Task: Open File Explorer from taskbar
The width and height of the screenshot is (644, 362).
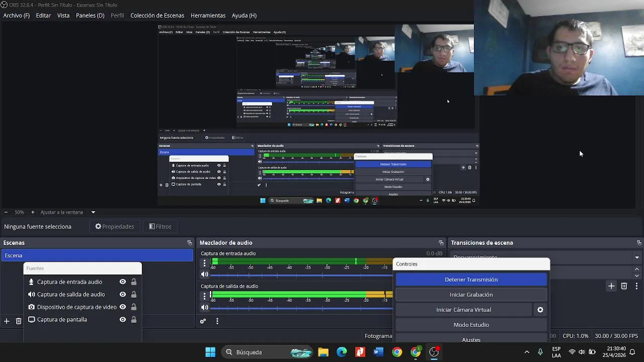Action: tap(323, 352)
